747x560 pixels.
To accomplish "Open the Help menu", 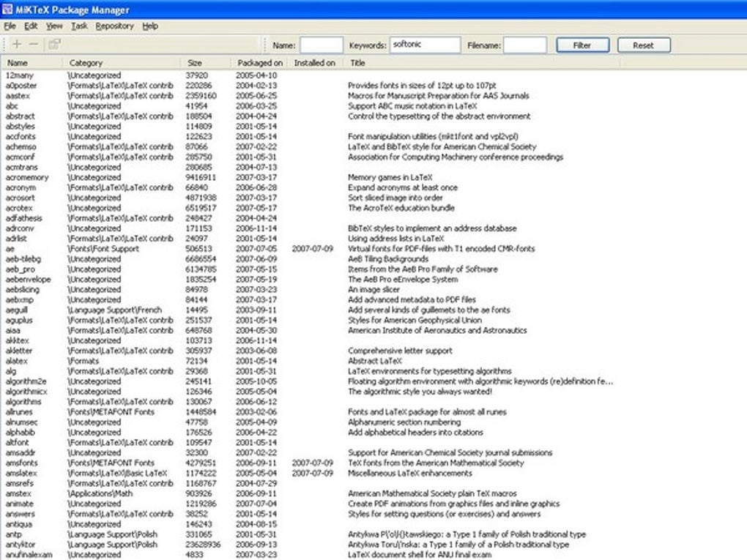I will (150, 26).
